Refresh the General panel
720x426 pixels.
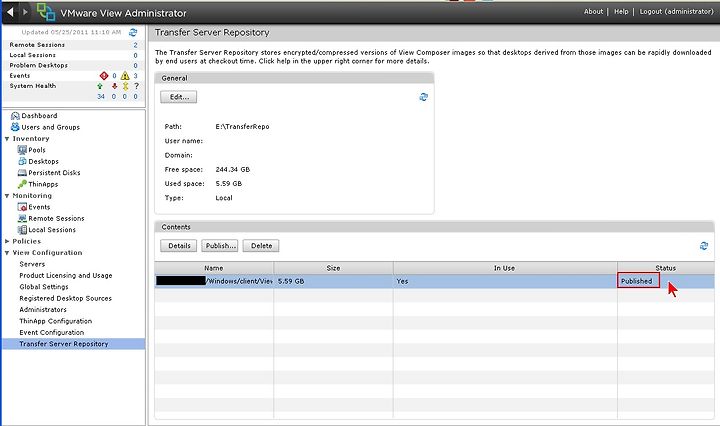click(x=423, y=97)
